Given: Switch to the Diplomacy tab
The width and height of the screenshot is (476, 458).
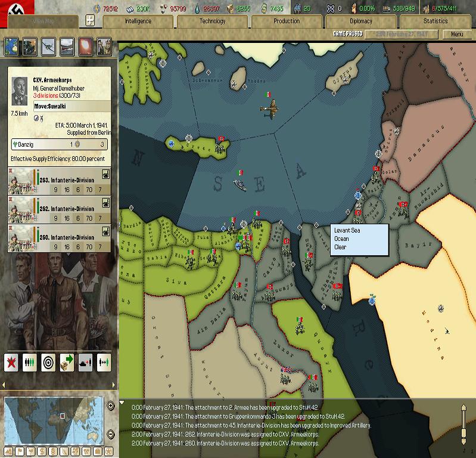Looking at the screenshot, I should pyautogui.click(x=360, y=21).
